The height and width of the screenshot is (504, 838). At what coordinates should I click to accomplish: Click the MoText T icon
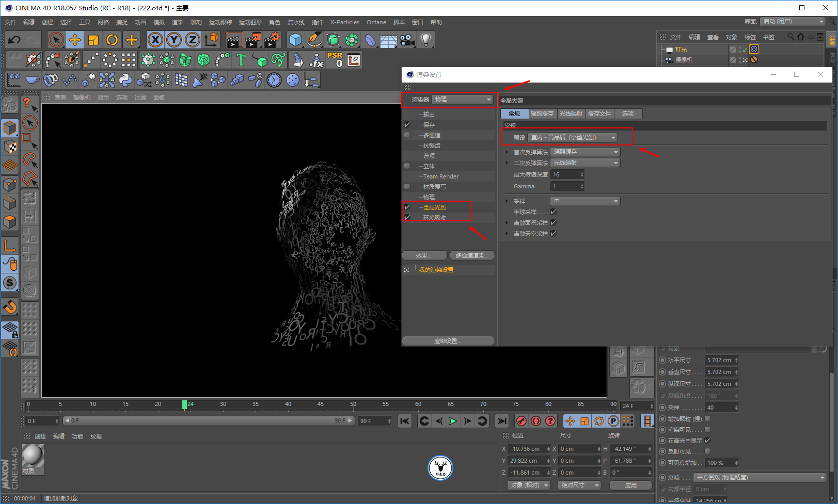tap(241, 60)
